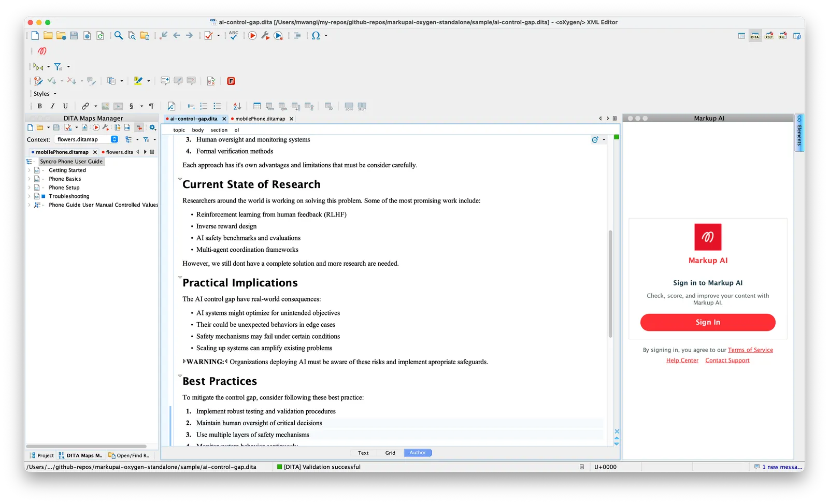
Task: Click the Markup AI swirl toolbar icon
Action: [x=42, y=51]
